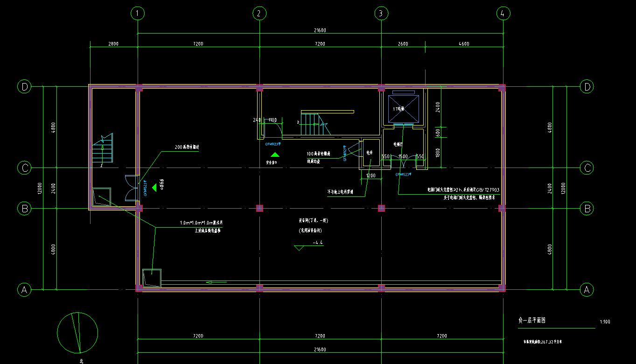The height and width of the screenshot is (364, 636).
Task: Pick the staircase in the left annex room
Action: tap(103, 149)
